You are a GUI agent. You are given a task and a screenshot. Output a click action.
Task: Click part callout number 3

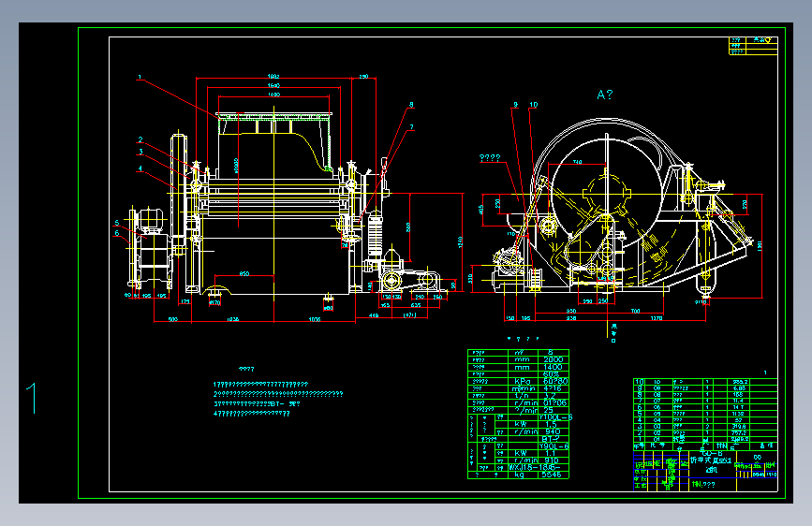[x=140, y=152]
